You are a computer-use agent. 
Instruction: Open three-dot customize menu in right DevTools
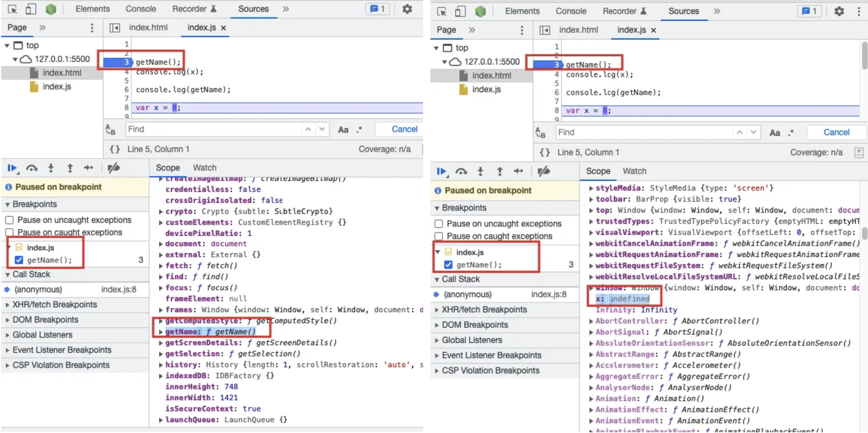tap(859, 11)
